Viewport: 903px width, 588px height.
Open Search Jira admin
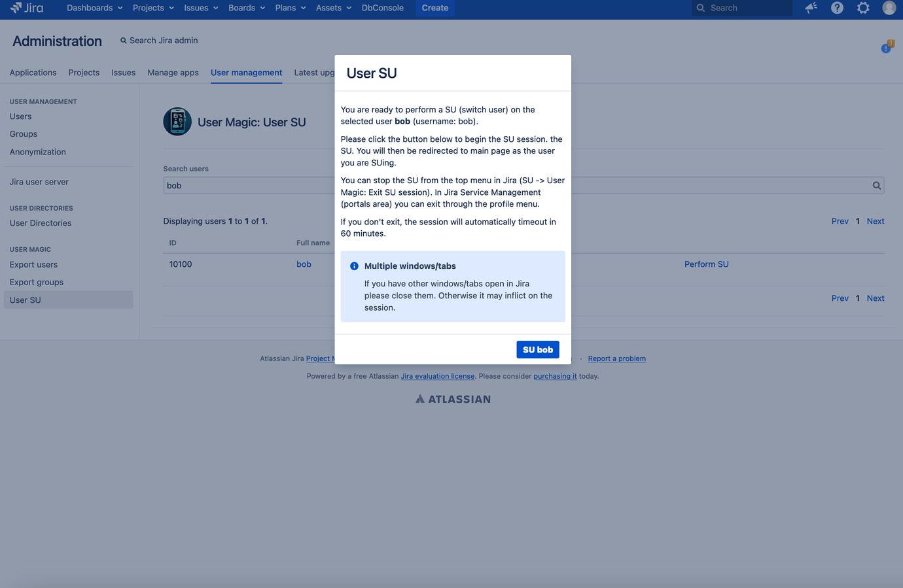(159, 41)
